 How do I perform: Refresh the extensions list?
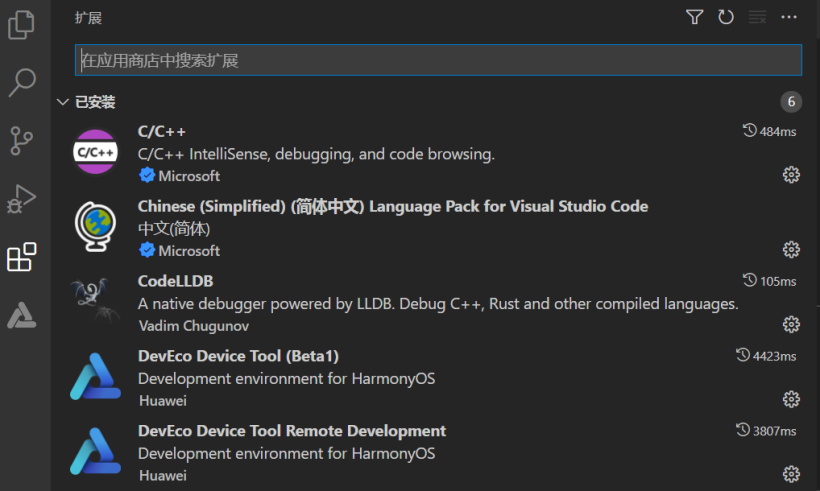point(726,17)
